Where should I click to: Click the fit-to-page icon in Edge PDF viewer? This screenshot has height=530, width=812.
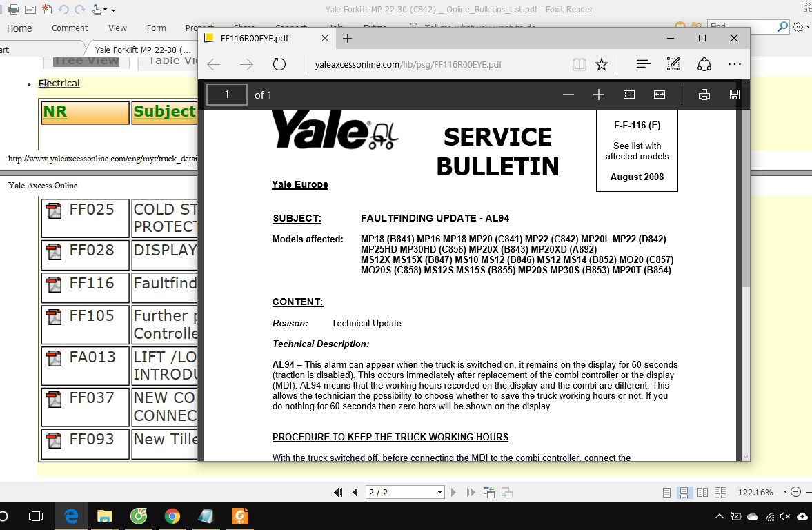(x=628, y=95)
